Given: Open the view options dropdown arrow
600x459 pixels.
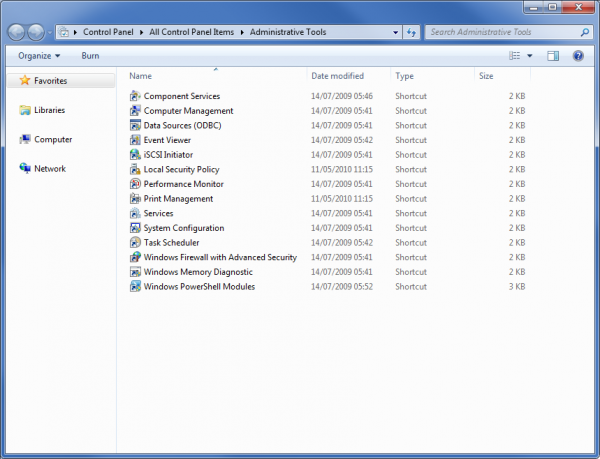Looking at the screenshot, I should click(x=530, y=56).
